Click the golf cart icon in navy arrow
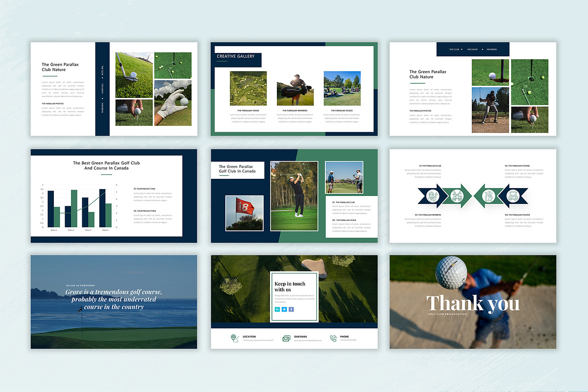 (514, 196)
